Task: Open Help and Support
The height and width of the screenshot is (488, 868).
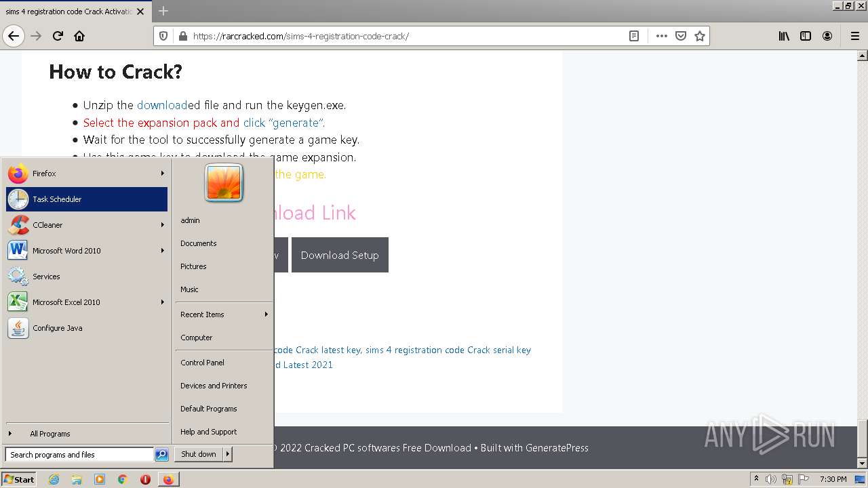Action: [224, 432]
